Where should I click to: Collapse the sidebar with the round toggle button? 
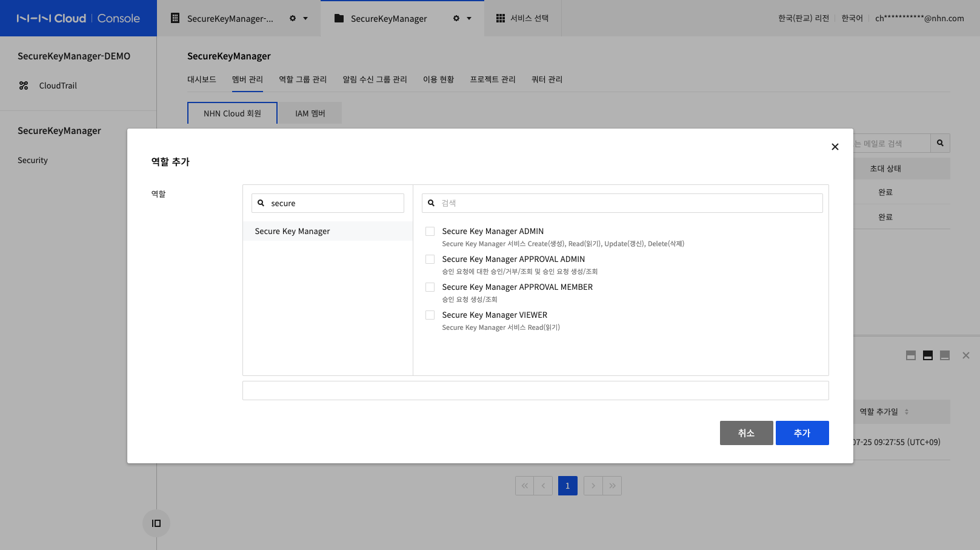pos(156,523)
